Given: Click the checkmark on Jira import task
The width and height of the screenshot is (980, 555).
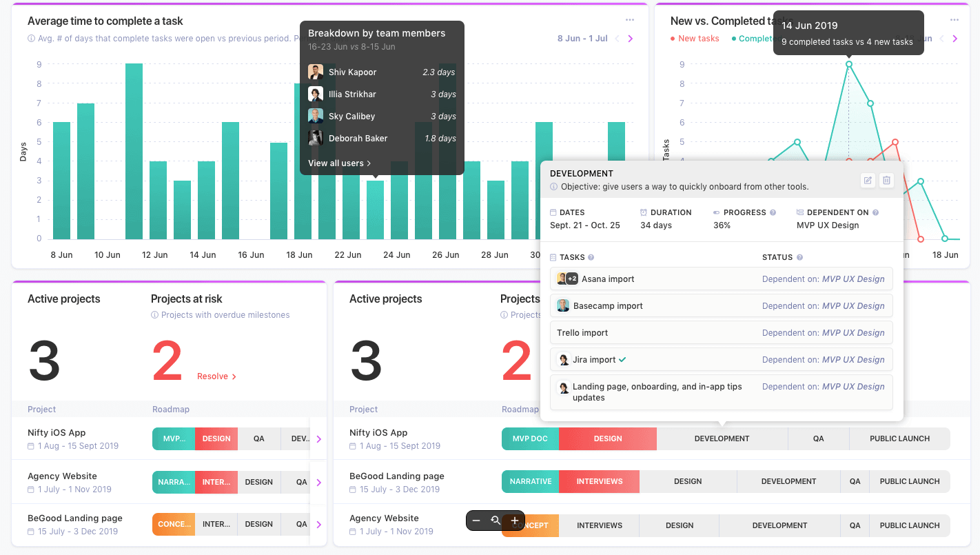Looking at the screenshot, I should [624, 359].
